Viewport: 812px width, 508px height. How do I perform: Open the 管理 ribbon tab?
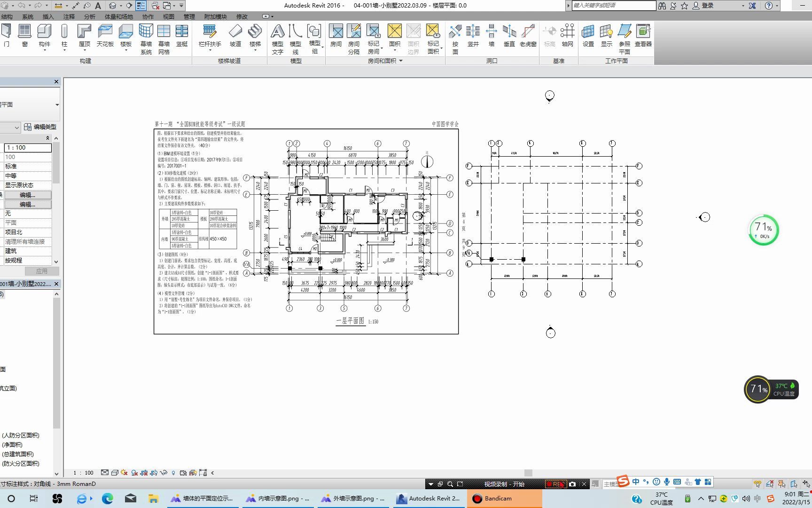pyautogui.click(x=189, y=16)
